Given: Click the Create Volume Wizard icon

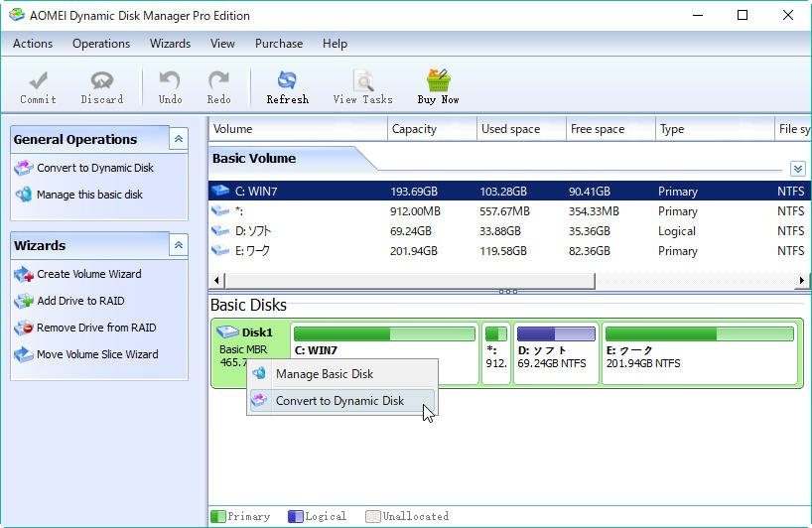Looking at the screenshot, I should pyautogui.click(x=24, y=274).
